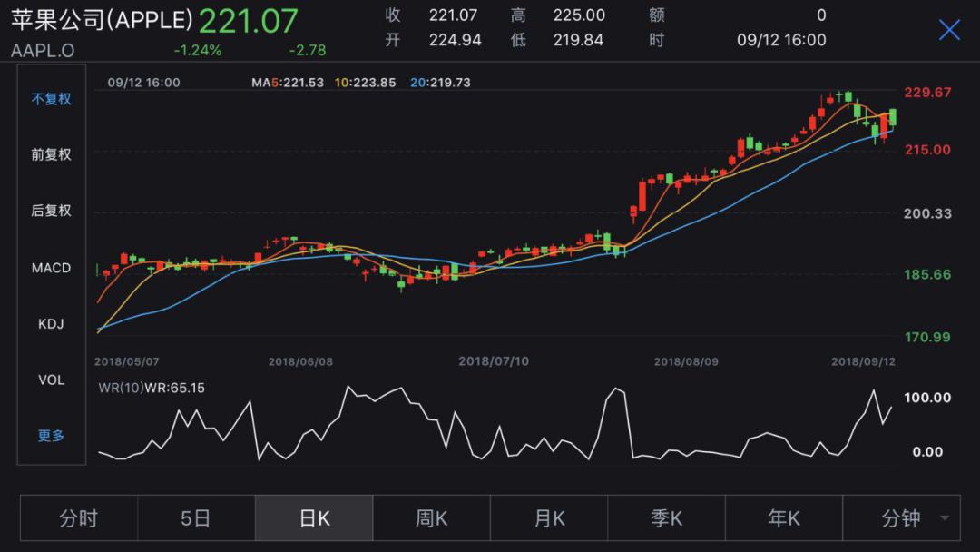This screenshot has height=552, width=980.
Task: Click the latest green candlestick on the chart
Action: tap(893, 117)
